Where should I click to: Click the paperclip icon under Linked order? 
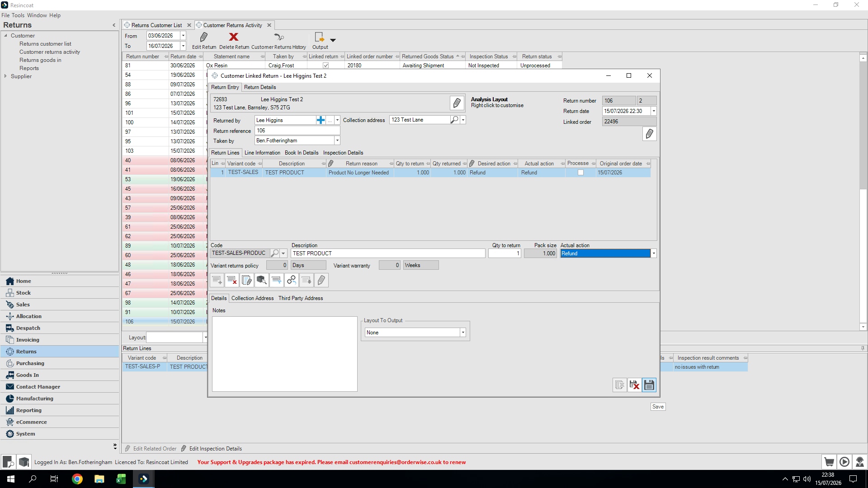pos(649,134)
